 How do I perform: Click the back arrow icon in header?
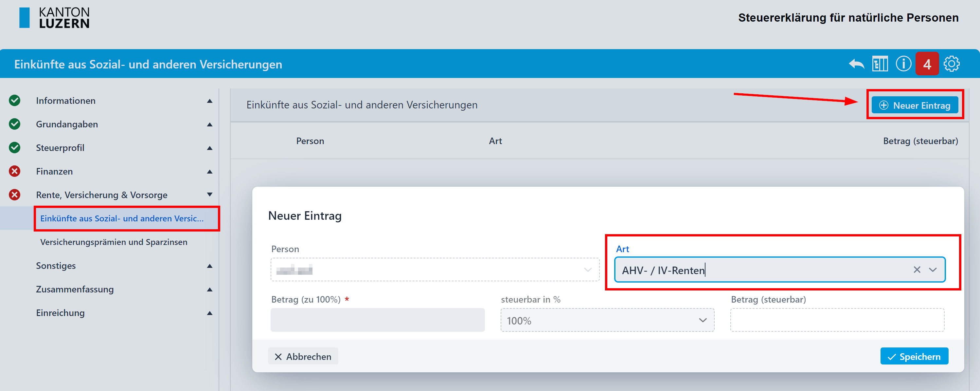856,64
